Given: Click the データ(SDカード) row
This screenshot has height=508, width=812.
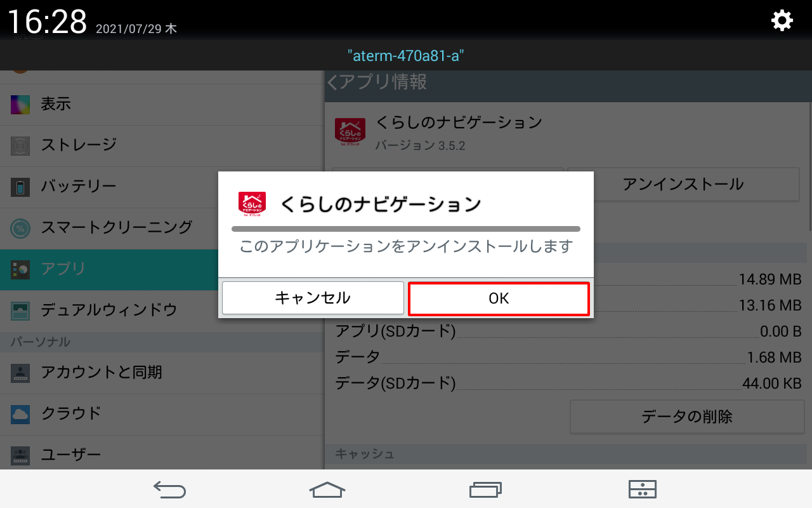Looking at the screenshot, I should 568,384.
